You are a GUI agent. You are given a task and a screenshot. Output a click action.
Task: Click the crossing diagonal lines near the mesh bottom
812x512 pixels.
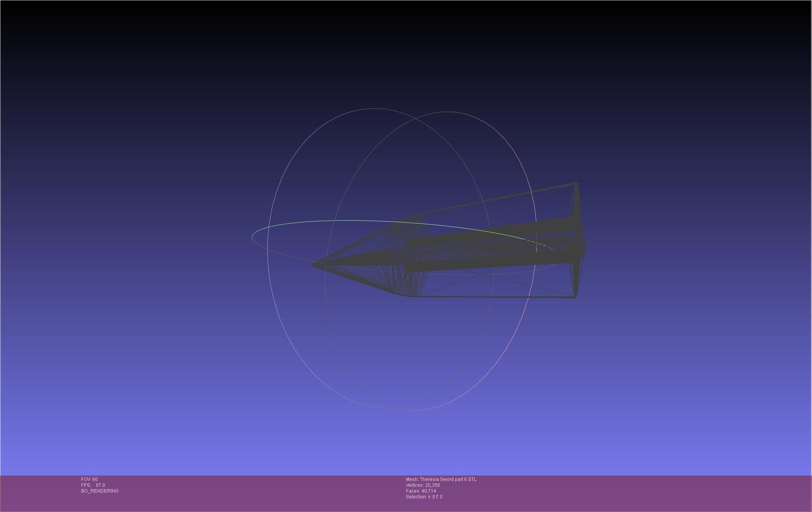coord(481,274)
